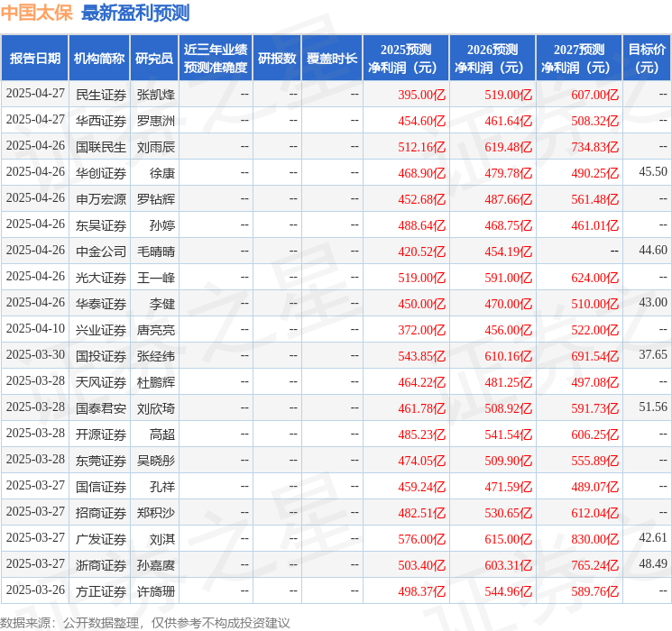Select the 报告日期 column header
Viewport: 672px width, 631px height.
[34, 59]
